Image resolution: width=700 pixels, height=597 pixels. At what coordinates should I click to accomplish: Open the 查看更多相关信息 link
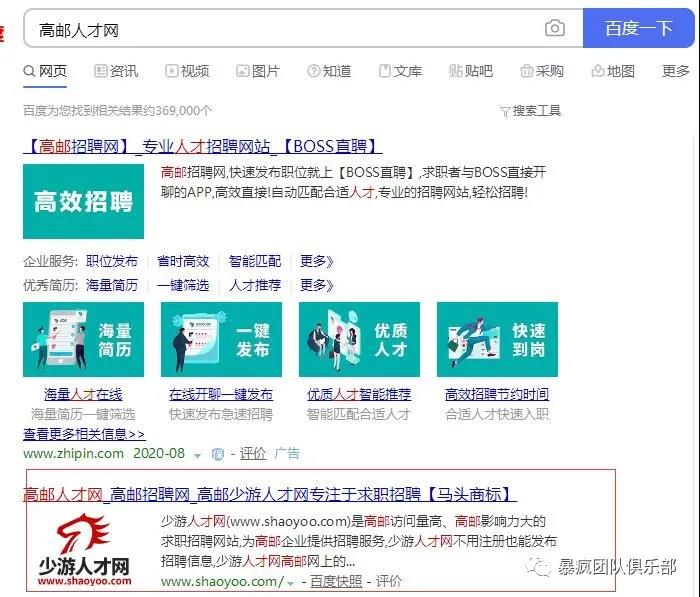(84, 435)
